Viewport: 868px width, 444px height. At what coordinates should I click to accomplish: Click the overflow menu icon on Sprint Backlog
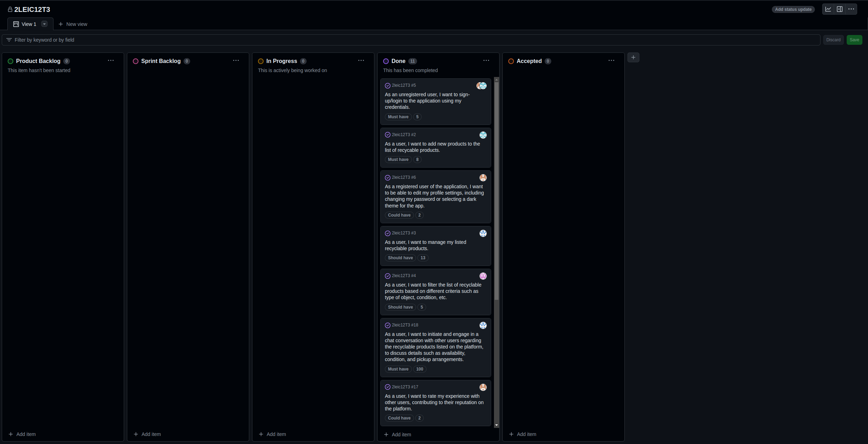(235, 61)
